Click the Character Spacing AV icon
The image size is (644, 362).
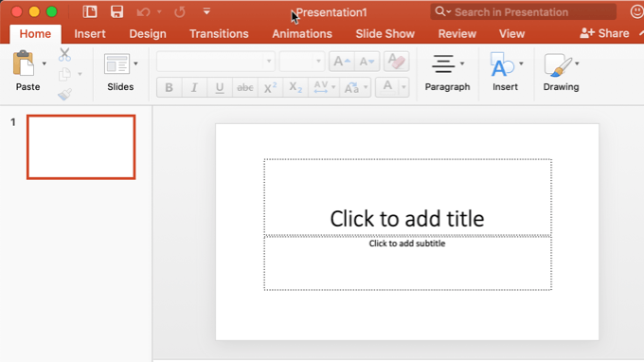[x=320, y=87]
